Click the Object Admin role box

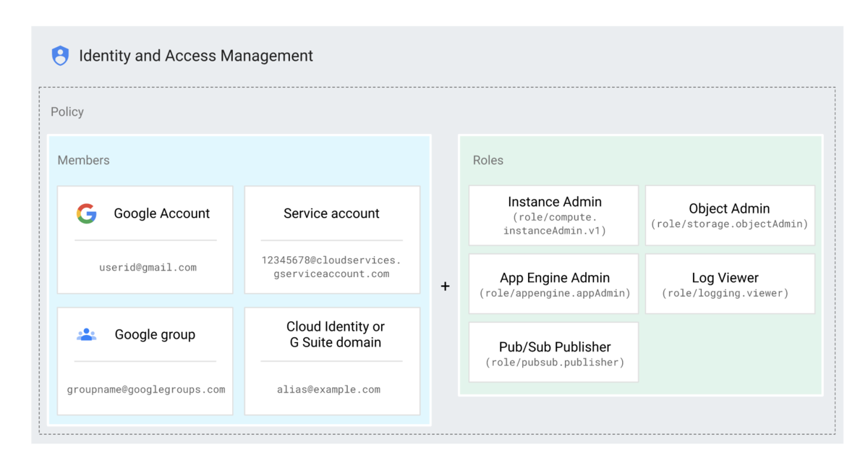tap(730, 216)
